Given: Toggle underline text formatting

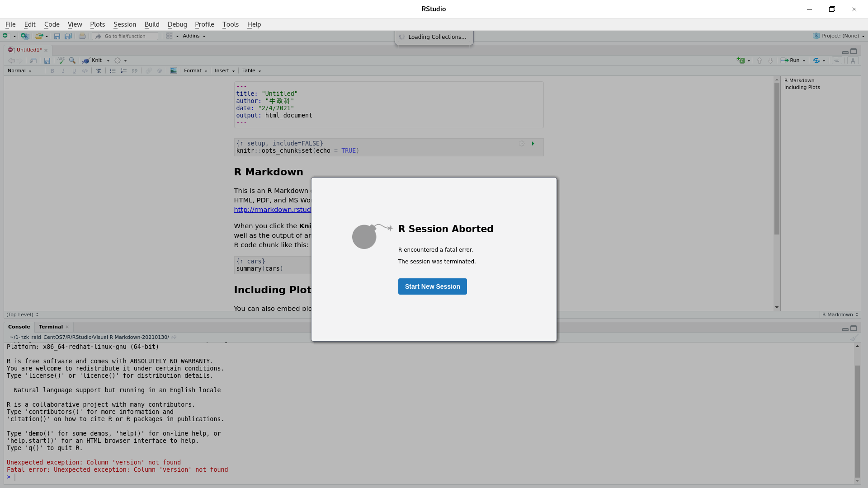Looking at the screenshot, I should click(x=74, y=70).
